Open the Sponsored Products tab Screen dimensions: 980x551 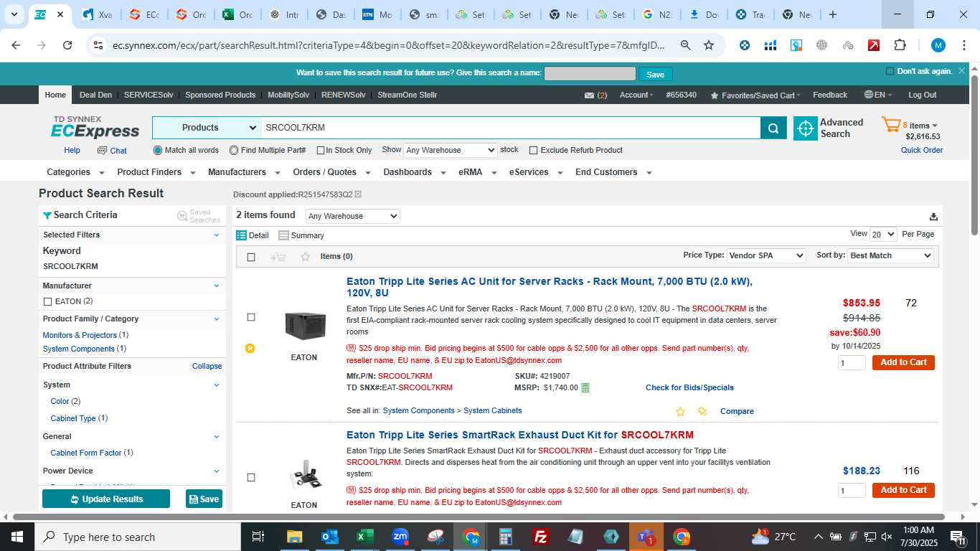click(220, 95)
